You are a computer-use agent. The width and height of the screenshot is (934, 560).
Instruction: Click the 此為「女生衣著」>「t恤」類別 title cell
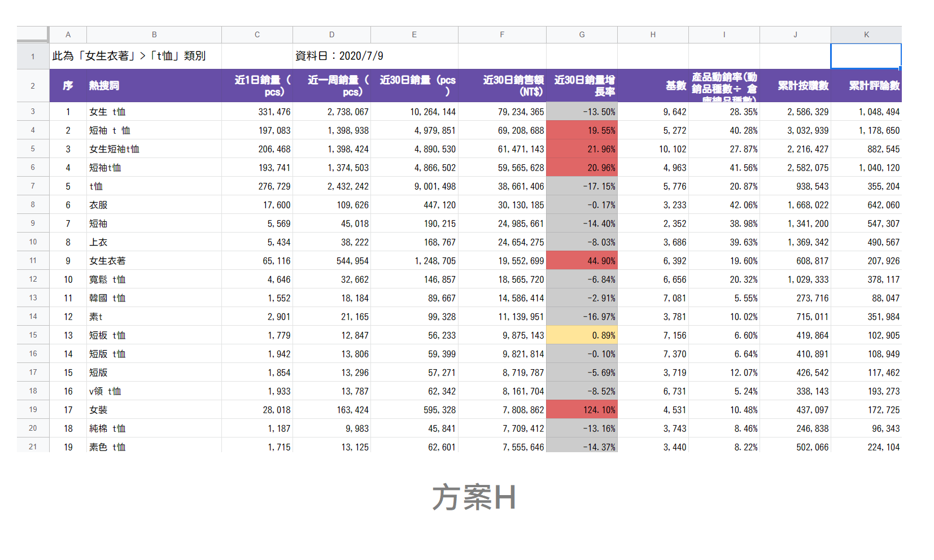(x=136, y=56)
